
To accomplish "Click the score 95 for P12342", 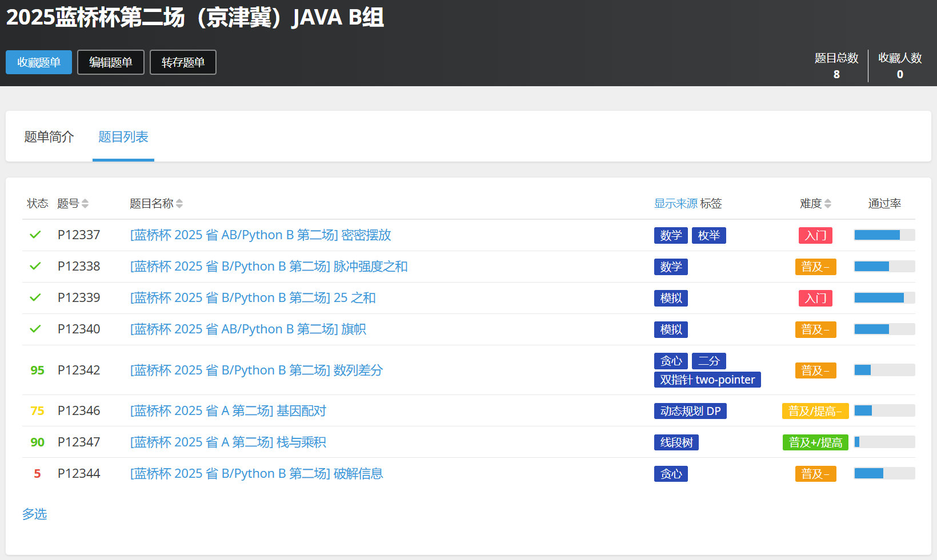I will pos(37,370).
